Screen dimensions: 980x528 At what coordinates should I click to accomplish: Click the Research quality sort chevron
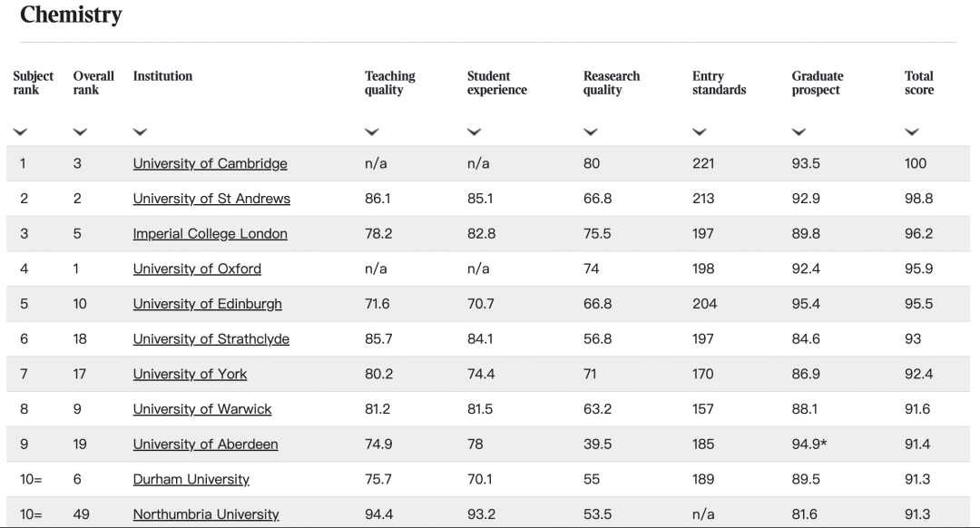click(x=591, y=132)
